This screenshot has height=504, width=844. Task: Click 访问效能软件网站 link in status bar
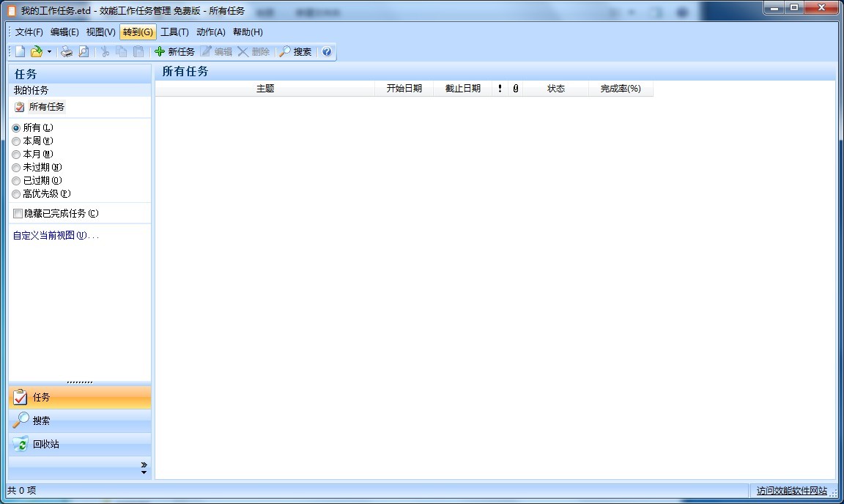(791, 491)
